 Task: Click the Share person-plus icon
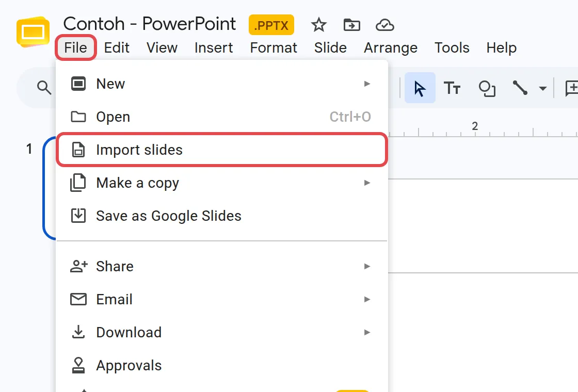[78, 266]
